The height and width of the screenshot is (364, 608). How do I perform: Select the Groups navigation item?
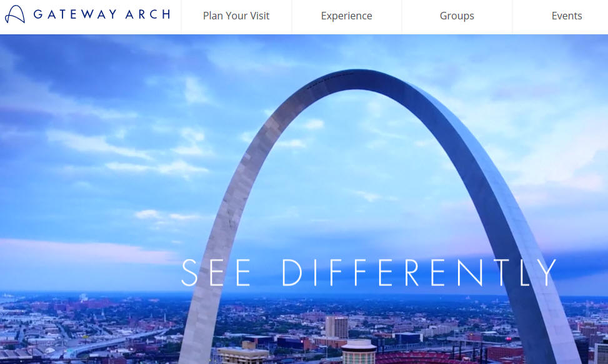(x=457, y=16)
